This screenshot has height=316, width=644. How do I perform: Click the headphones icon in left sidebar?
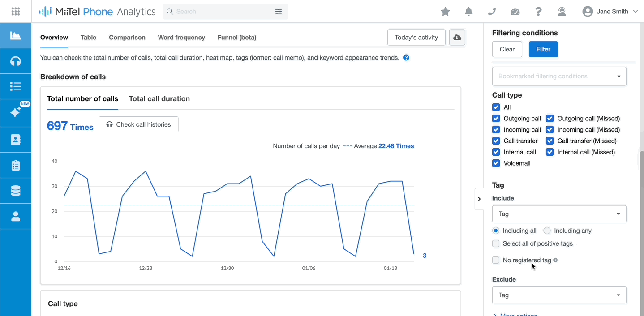16,61
